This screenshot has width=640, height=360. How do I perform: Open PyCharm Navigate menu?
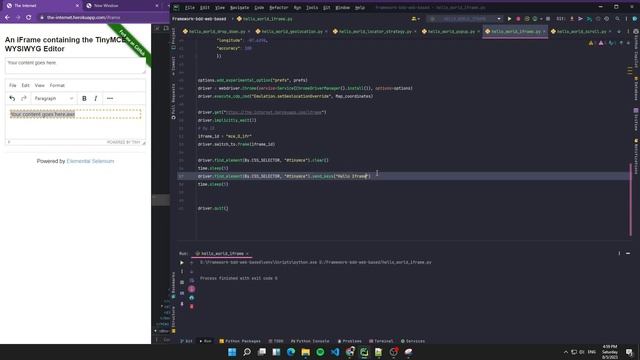tap(239, 7)
